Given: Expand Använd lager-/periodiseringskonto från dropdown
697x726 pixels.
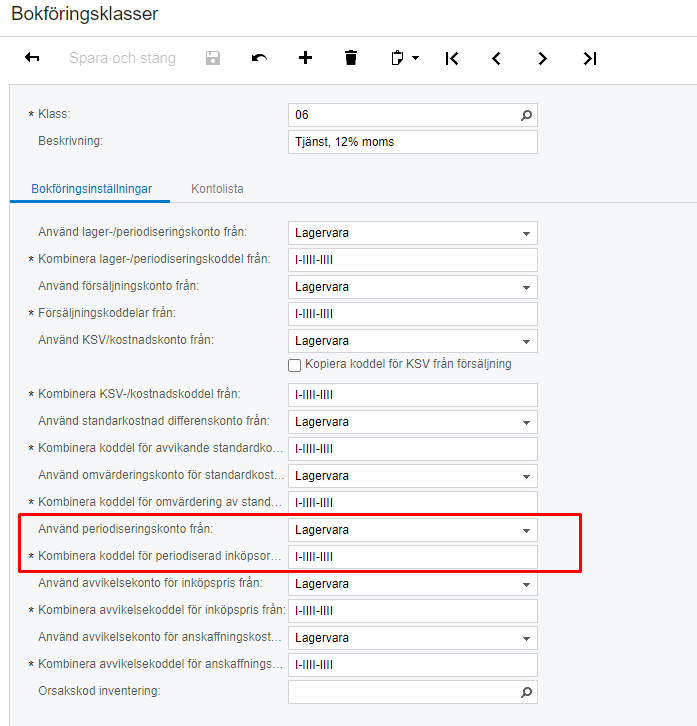Looking at the screenshot, I should (526, 233).
